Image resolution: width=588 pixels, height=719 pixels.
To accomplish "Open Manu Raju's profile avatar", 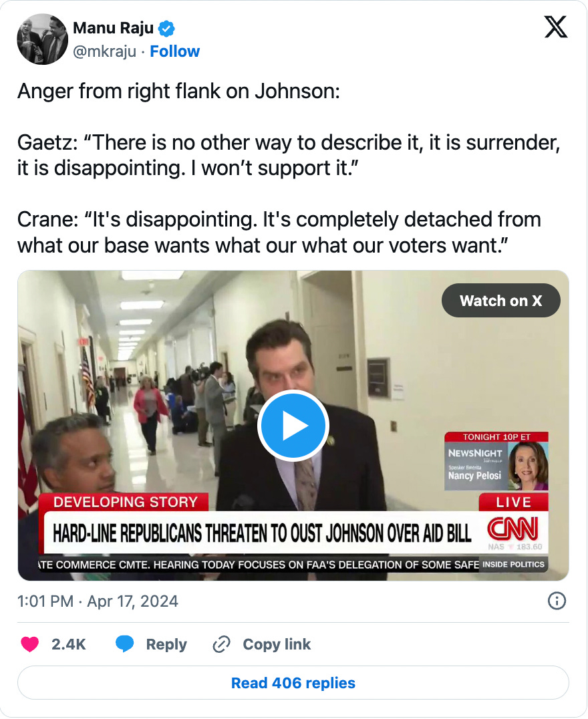I will 42,39.
